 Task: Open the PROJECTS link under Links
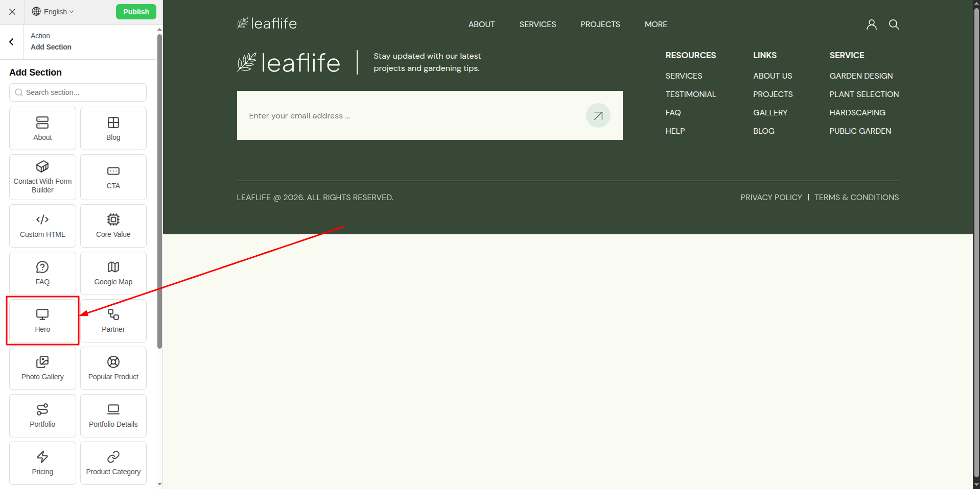pyautogui.click(x=773, y=94)
